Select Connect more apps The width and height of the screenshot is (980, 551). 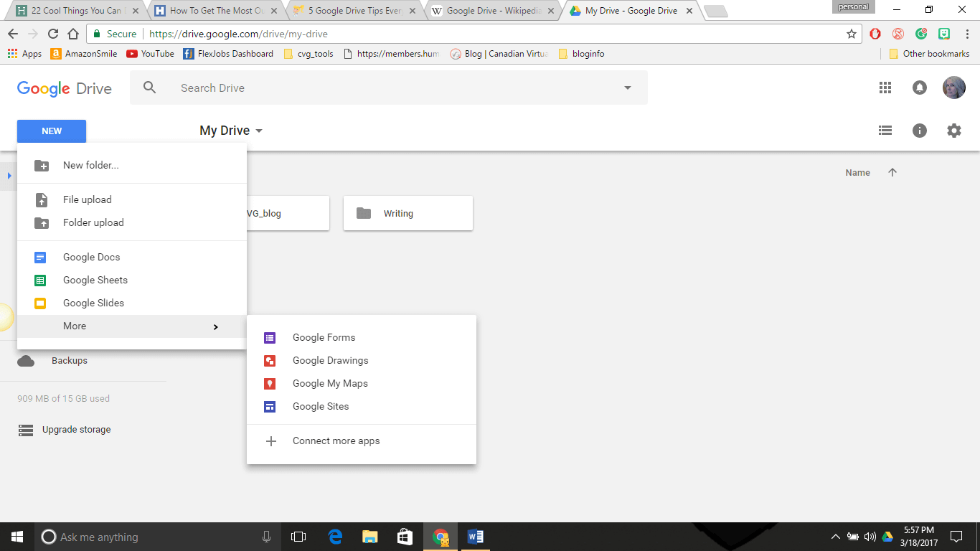[x=362, y=441]
